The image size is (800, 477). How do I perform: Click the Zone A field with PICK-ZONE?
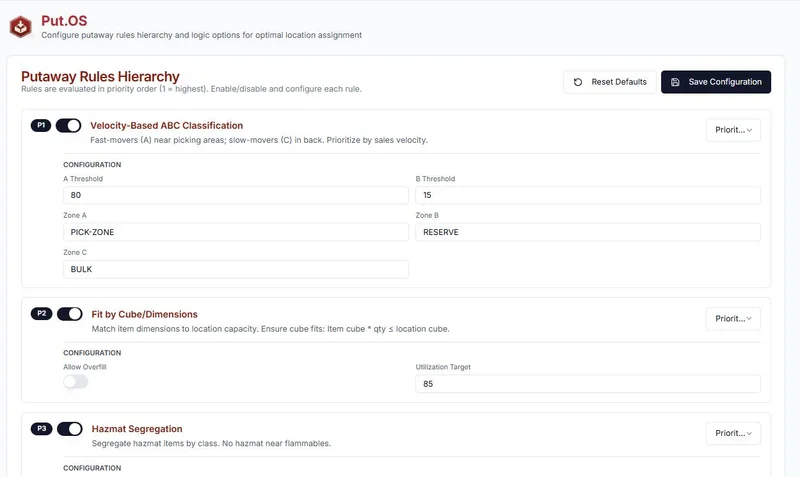(x=236, y=232)
